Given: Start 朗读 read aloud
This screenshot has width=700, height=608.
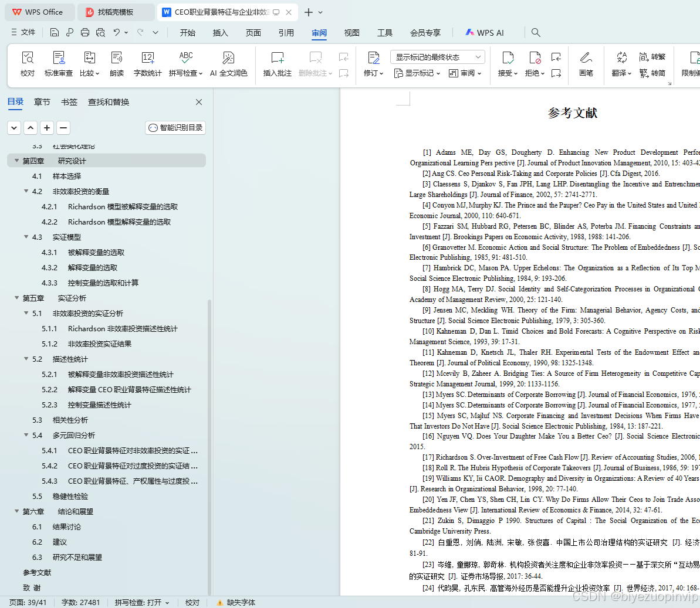Looking at the screenshot, I should tap(117, 64).
